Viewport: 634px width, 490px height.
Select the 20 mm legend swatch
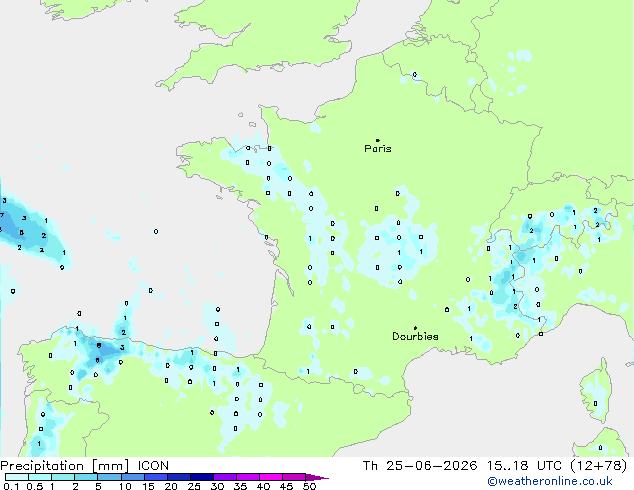(178, 477)
